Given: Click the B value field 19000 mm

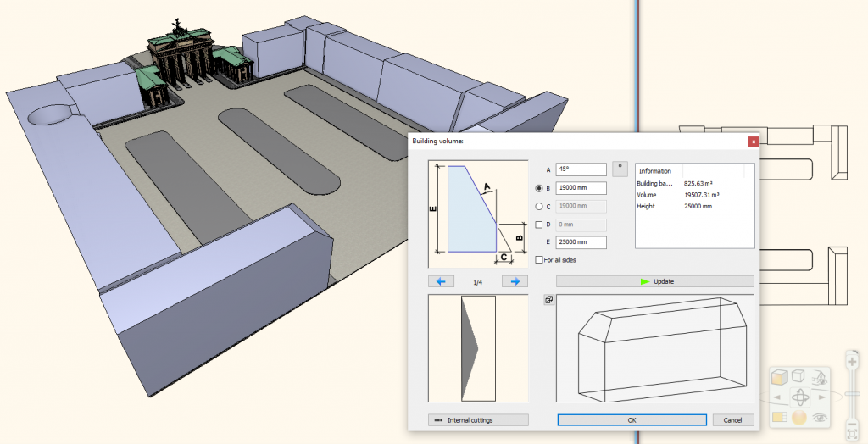Looking at the screenshot, I should 581,187.
